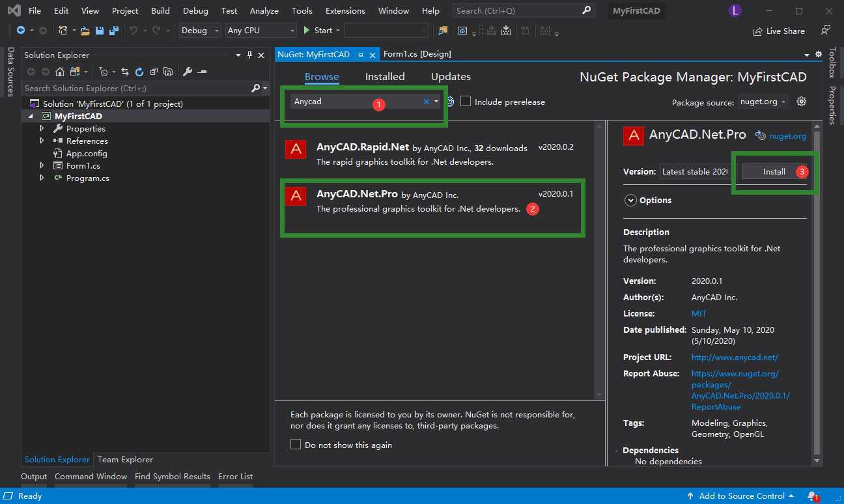Image resolution: width=844 pixels, height=504 pixels.
Task: Click Sync with Active Document icon
Action: (125, 72)
